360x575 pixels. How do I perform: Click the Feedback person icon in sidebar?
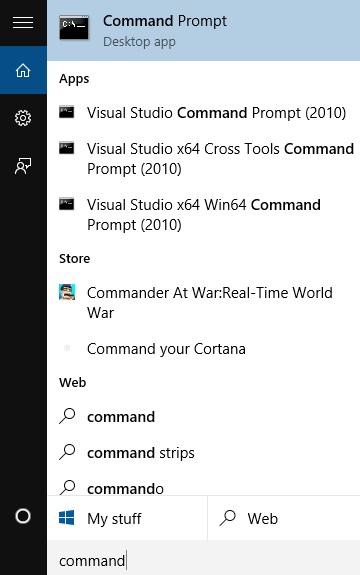[23, 166]
